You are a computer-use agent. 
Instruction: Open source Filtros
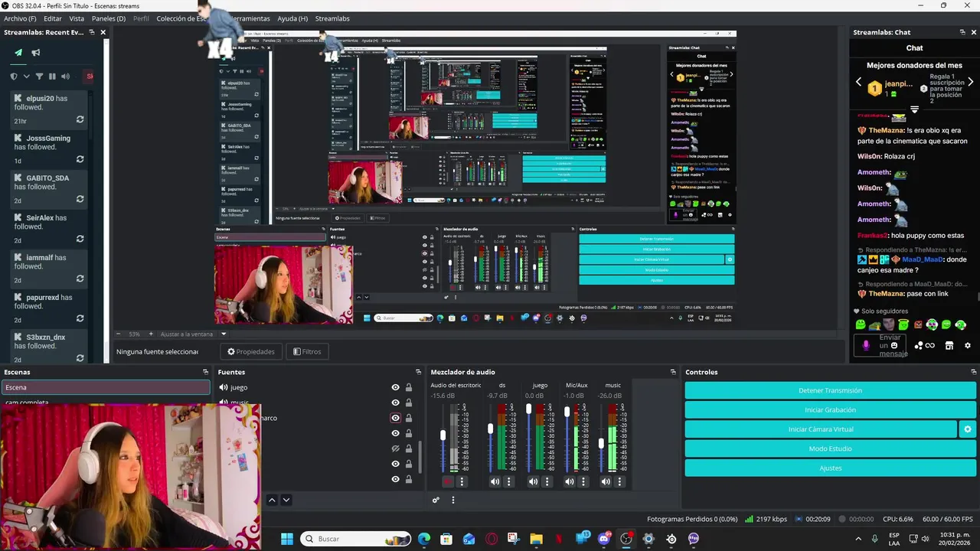tap(307, 351)
